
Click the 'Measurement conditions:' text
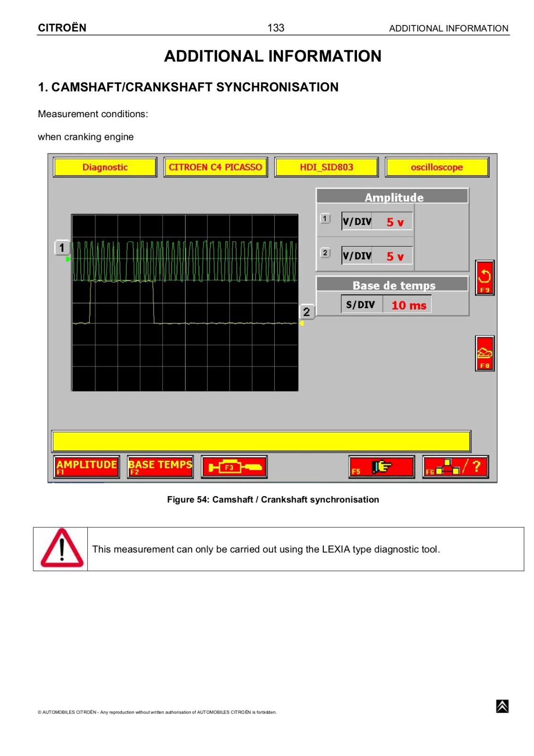[93, 114]
